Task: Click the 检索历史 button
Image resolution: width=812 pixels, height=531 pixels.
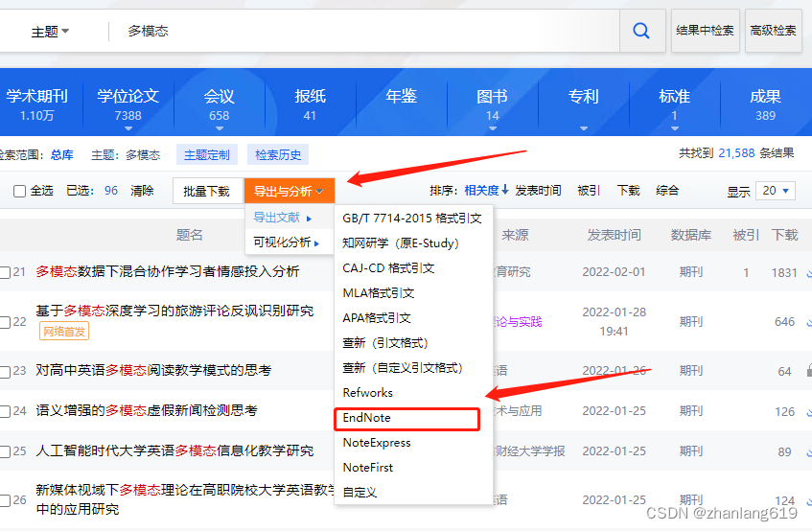Action: [x=278, y=154]
